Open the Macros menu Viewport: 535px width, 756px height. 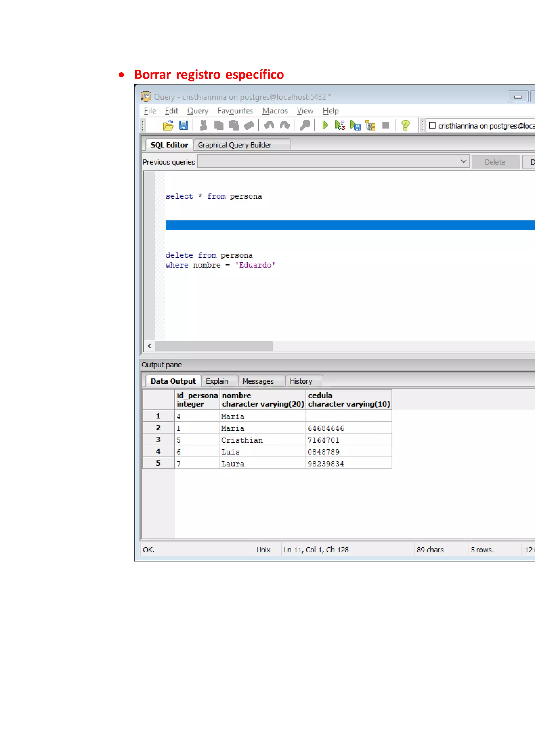275,111
